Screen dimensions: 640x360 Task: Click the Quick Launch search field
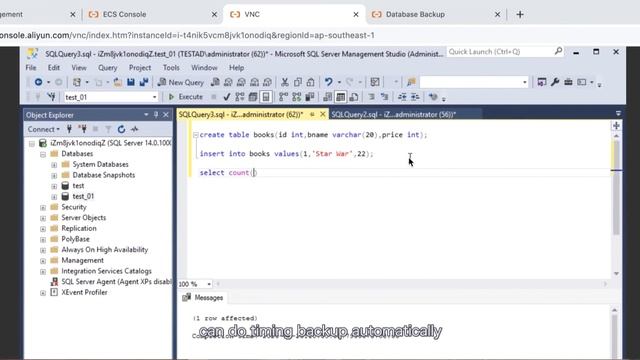[x=505, y=52]
